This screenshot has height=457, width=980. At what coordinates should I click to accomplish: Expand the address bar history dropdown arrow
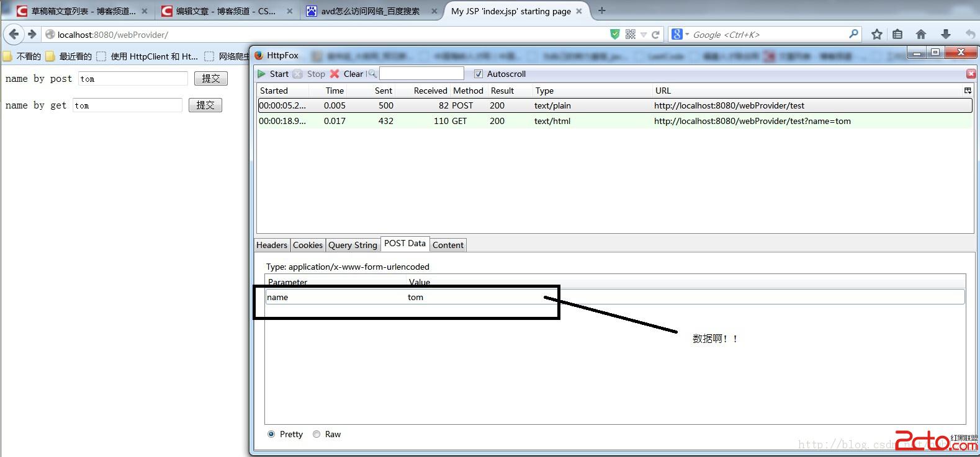[644, 35]
